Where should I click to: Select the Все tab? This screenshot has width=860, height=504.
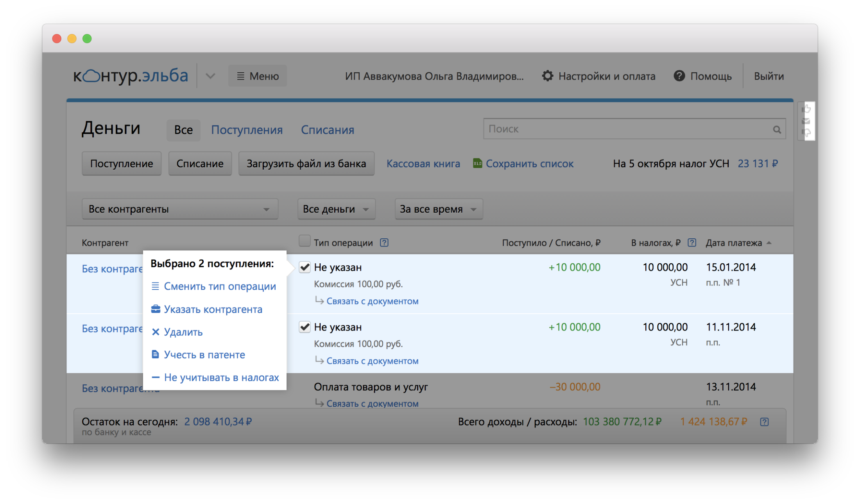[183, 130]
